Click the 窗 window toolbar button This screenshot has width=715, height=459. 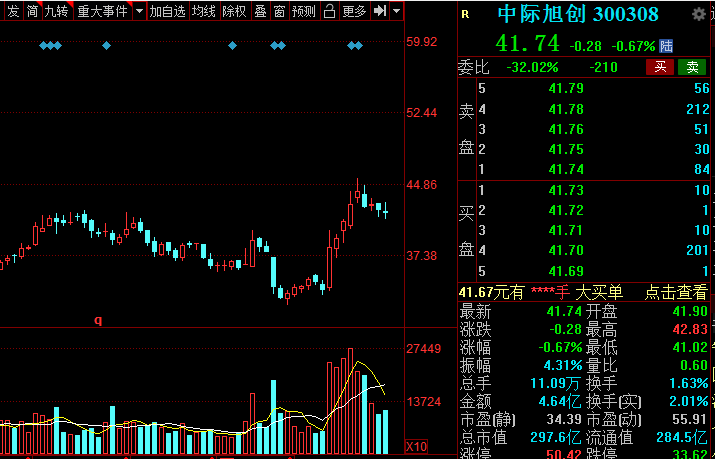[279, 12]
